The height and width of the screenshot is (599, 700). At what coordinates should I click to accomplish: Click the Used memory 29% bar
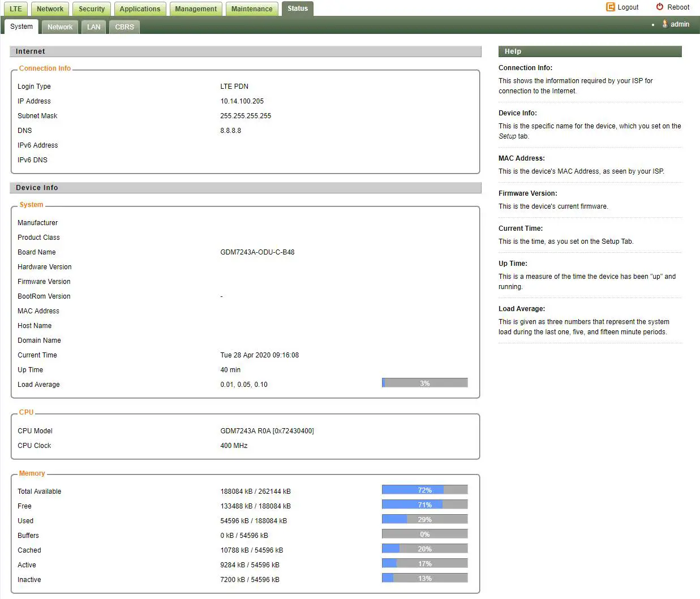pyautogui.click(x=424, y=519)
